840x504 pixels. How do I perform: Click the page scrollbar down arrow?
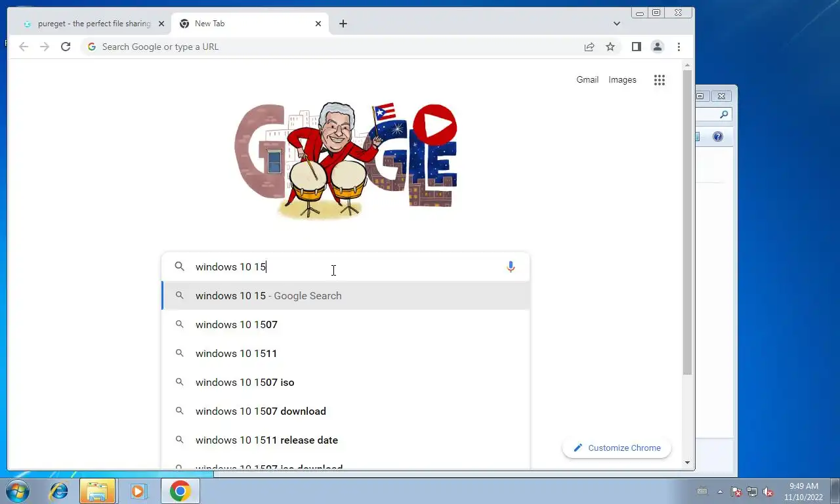pyautogui.click(x=687, y=463)
